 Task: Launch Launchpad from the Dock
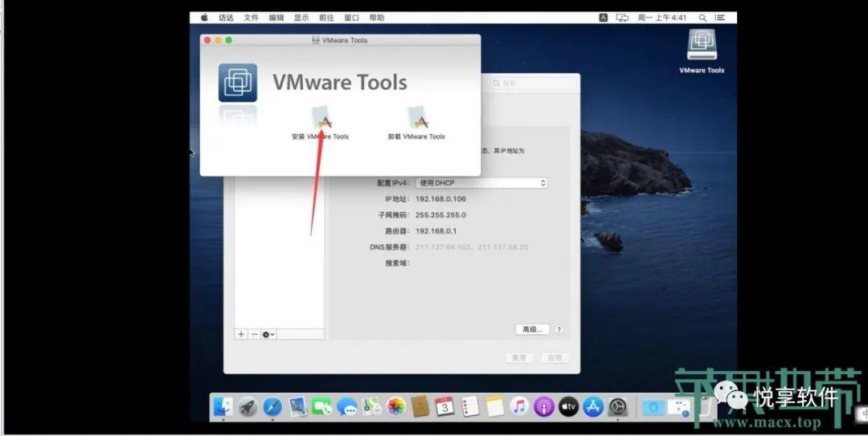248,407
